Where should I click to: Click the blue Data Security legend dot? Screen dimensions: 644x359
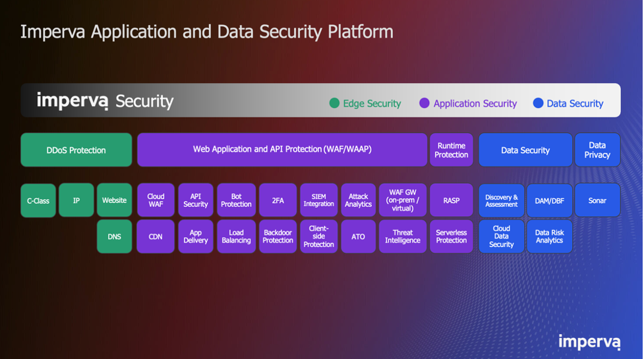[538, 103]
